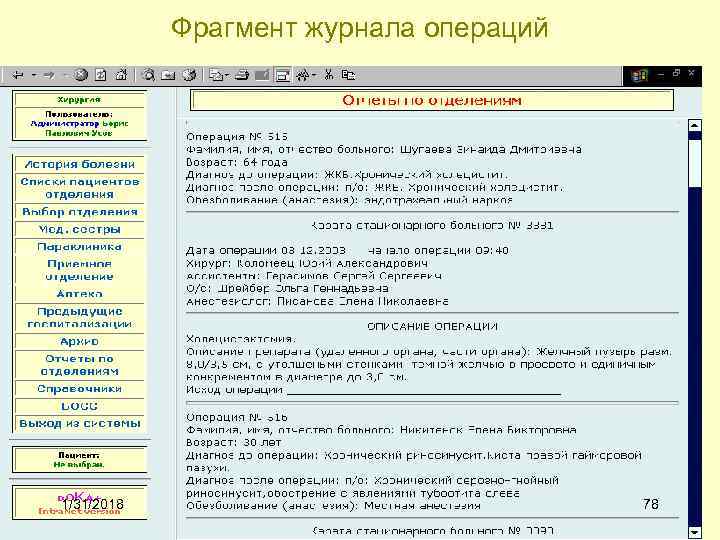Click the tree-like icon after Discuss

[303, 75]
